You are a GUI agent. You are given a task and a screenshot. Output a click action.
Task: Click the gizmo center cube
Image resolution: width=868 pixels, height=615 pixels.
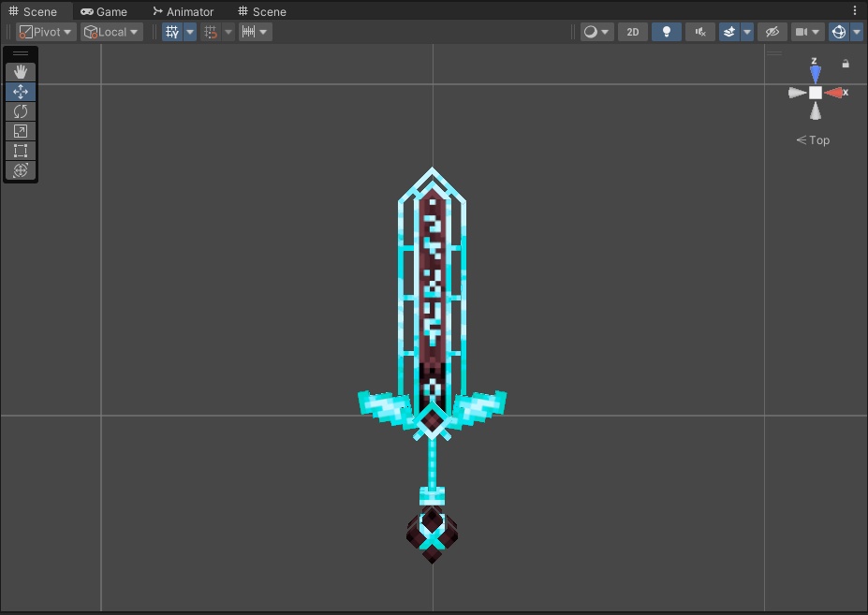[x=816, y=93]
